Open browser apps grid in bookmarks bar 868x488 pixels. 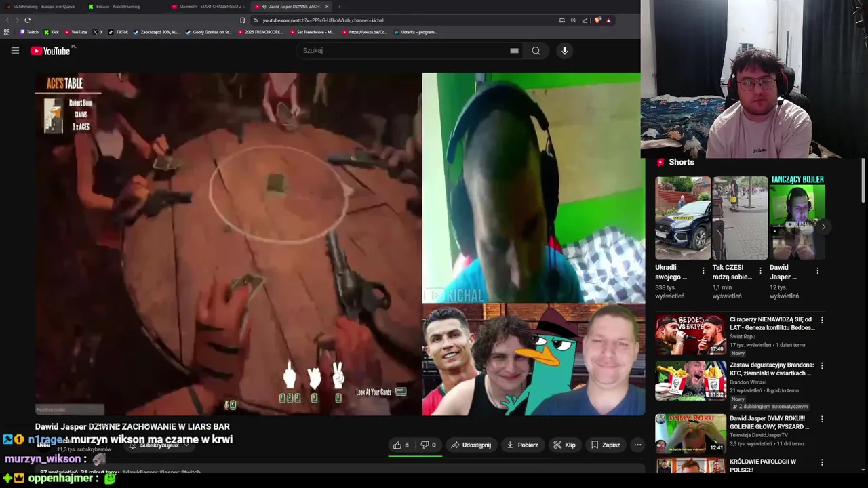point(7,32)
